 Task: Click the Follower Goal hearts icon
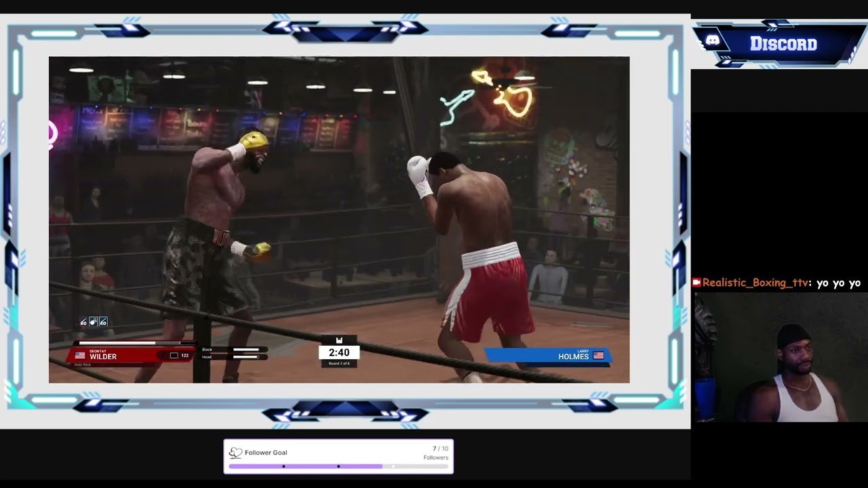pyautogui.click(x=235, y=453)
